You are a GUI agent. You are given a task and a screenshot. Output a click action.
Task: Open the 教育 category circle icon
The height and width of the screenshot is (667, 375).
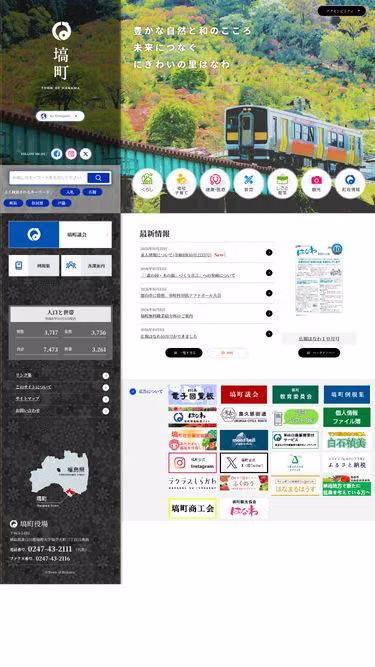click(x=249, y=183)
